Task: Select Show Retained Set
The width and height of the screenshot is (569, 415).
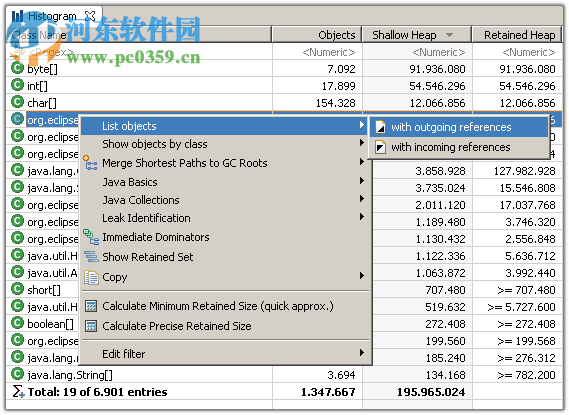Action: (x=225, y=257)
